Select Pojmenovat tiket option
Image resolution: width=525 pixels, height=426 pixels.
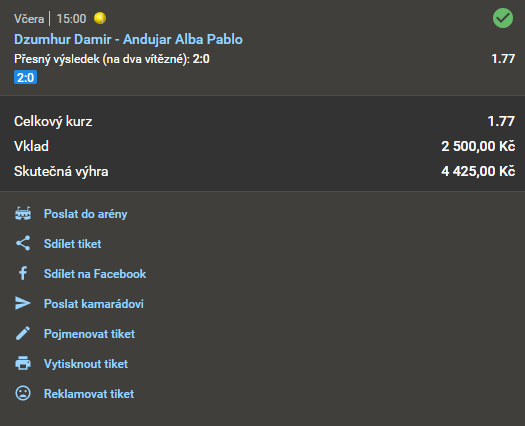click(89, 334)
